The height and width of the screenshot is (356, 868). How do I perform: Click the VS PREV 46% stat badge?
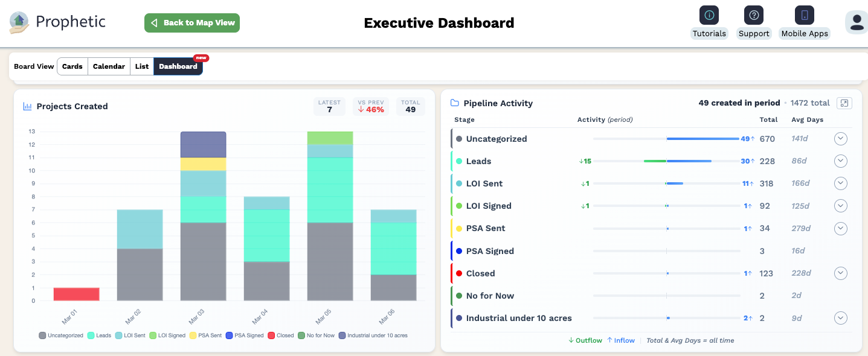point(371,106)
